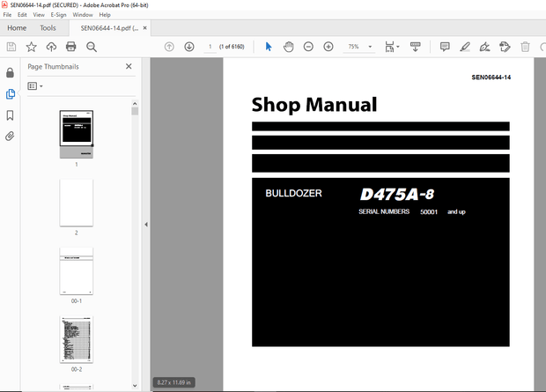Open thumbnail options dropdown menu

point(35,86)
